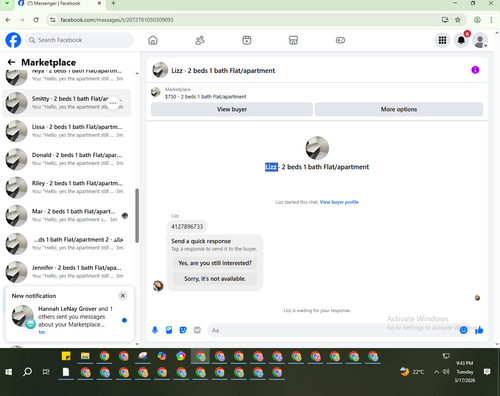The height and width of the screenshot is (396, 500).
Task: Click the Search Facebook box
Action: pyautogui.click(x=79, y=40)
